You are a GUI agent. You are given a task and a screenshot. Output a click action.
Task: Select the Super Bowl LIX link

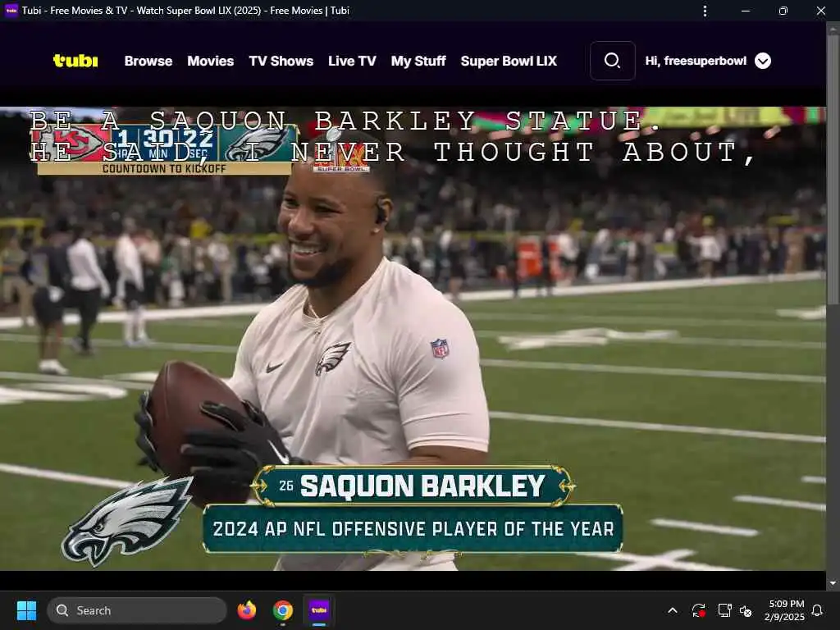[509, 61]
